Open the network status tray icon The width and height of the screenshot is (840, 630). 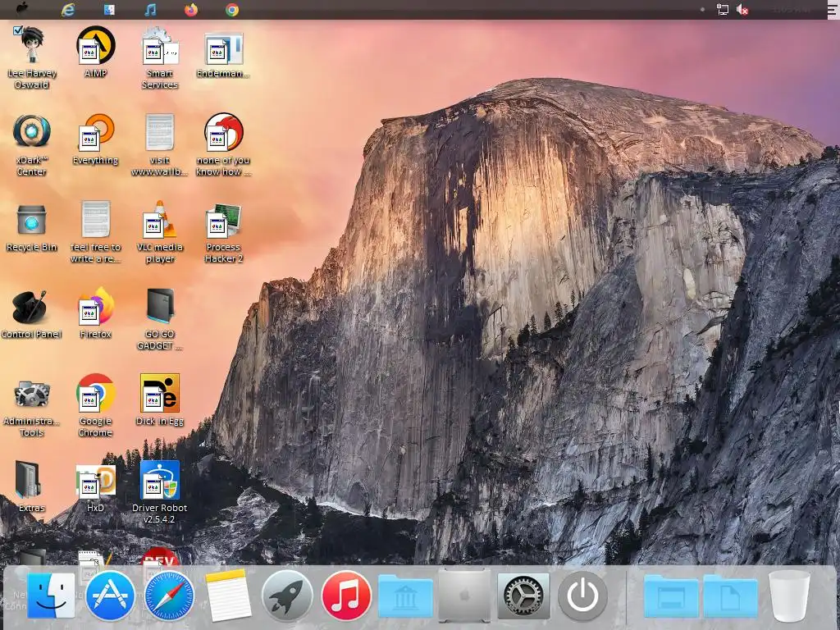[x=722, y=9]
